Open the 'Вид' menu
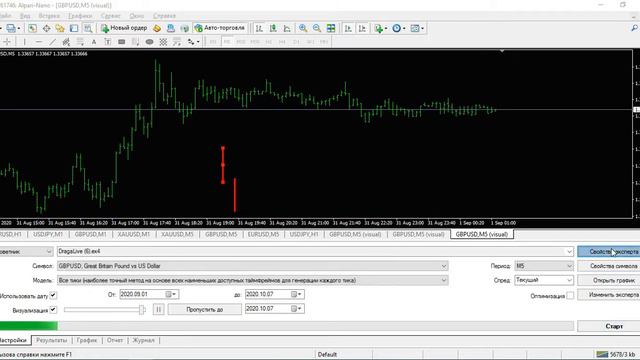Image resolution: width=640 pixels, height=360 pixels. coord(25,16)
